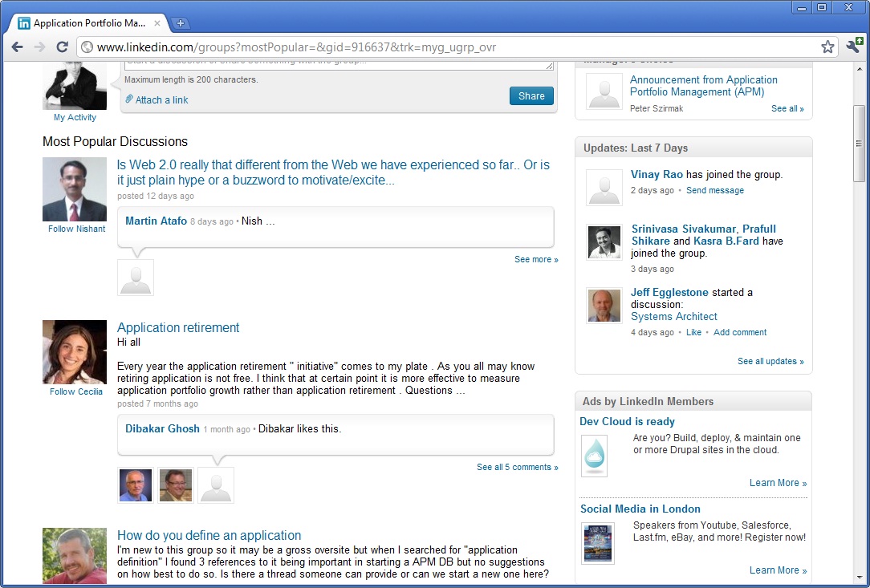The height and width of the screenshot is (588, 870).
Task: Open Cecilia's profile photo
Action: click(75, 352)
